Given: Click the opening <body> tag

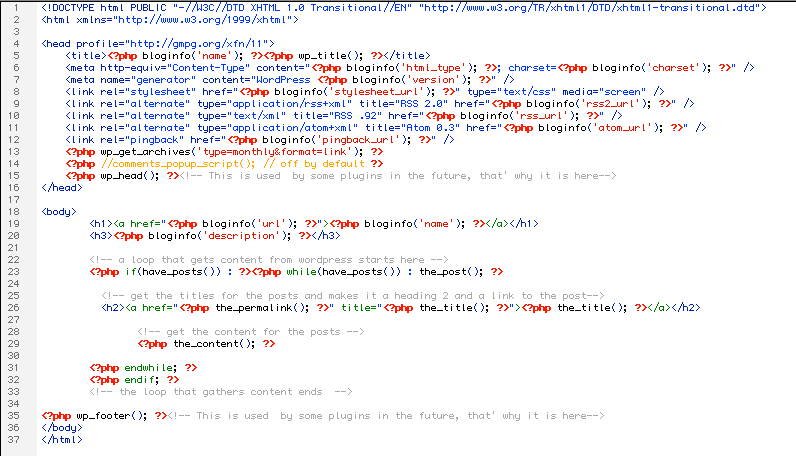Looking at the screenshot, I should [59, 211].
